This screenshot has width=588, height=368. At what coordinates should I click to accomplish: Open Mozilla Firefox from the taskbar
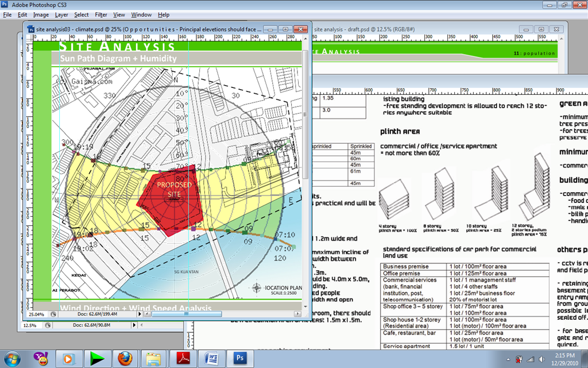click(x=125, y=359)
